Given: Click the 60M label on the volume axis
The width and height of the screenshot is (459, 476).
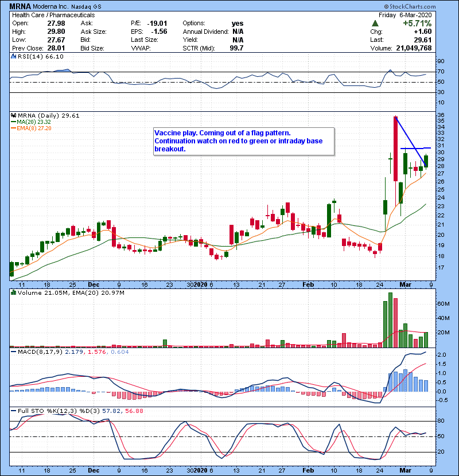Looking at the screenshot, I should pos(443,304).
